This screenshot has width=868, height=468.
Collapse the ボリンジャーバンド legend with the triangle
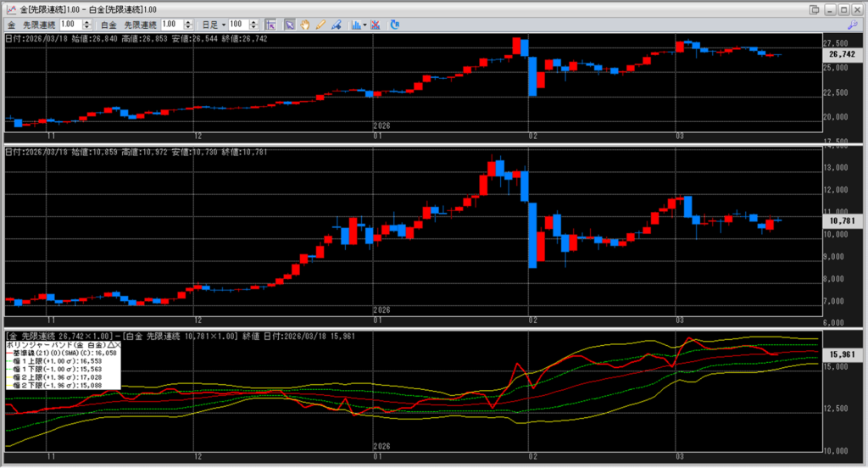point(110,346)
